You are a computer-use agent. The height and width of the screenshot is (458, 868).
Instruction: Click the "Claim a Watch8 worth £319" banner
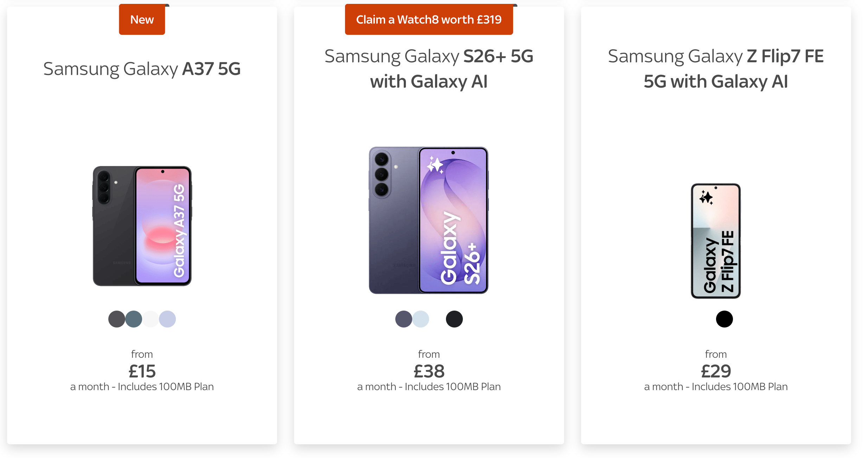pyautogui.click(x=428, y=20)
